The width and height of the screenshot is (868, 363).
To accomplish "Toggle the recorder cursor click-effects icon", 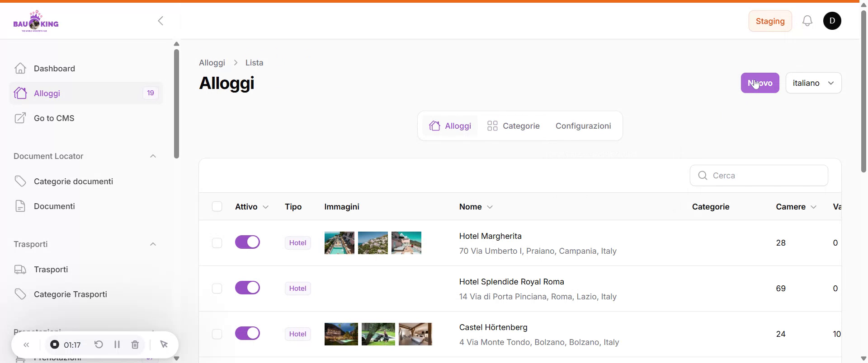I will coord(164,344).
